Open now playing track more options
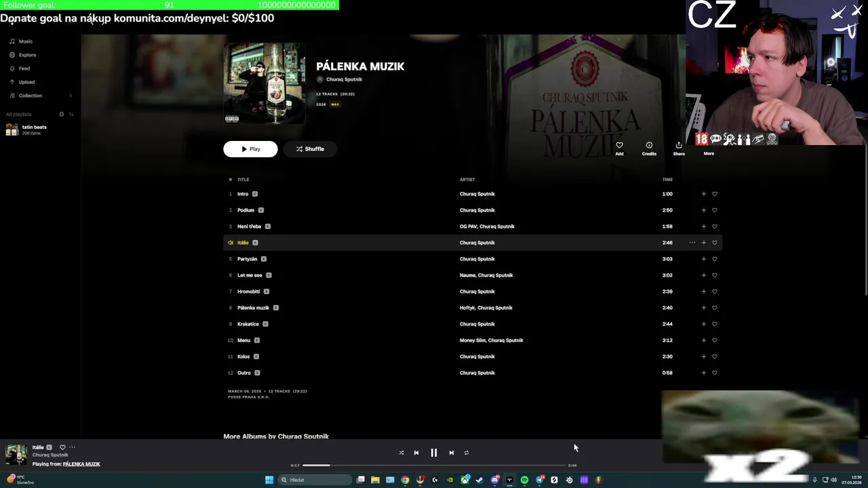The image size is (868, 488). coord(72,447)
